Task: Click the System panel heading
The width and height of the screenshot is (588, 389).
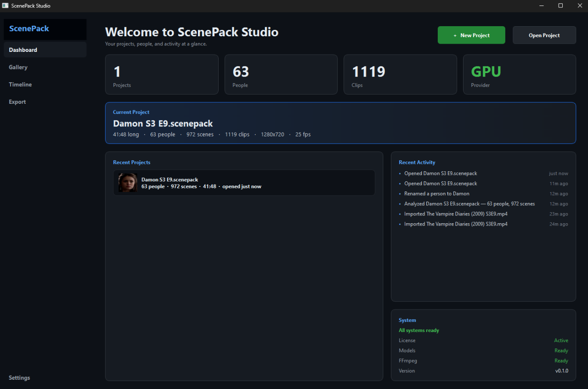Action: click(x=407, y=320)
